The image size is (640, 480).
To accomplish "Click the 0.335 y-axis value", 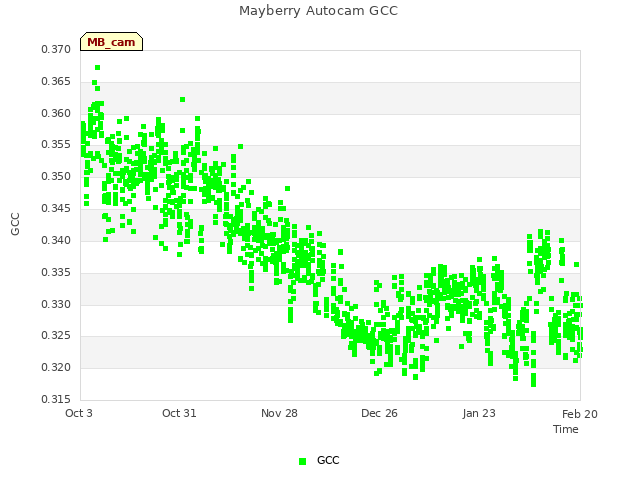I will pos(56,272).
